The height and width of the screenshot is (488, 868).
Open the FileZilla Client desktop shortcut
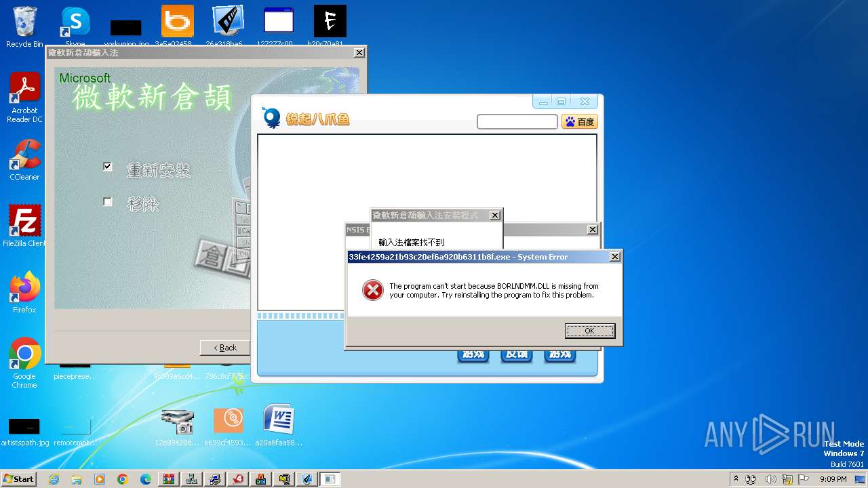click(x=24, y=226)
